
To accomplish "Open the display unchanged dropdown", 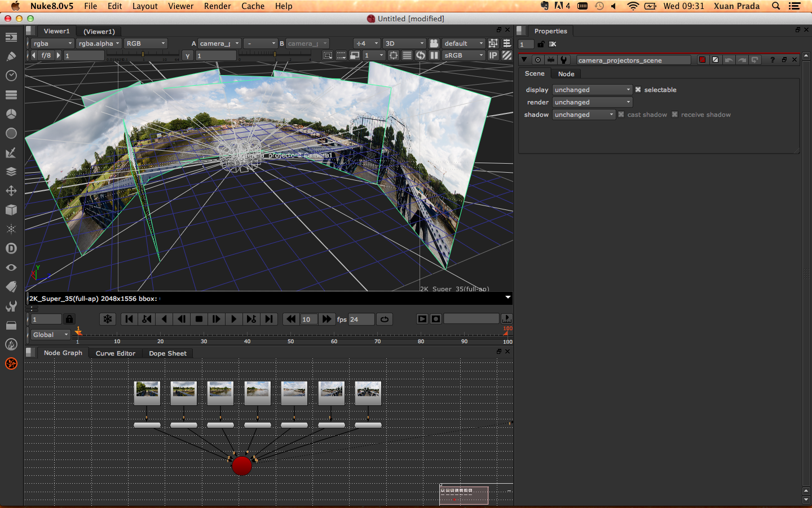I will point(592,90).
